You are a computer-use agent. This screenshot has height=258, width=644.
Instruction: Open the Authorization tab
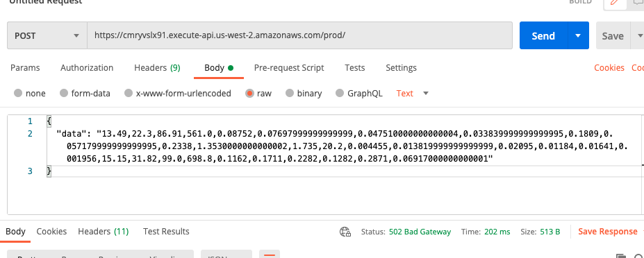tap(87, 68)
